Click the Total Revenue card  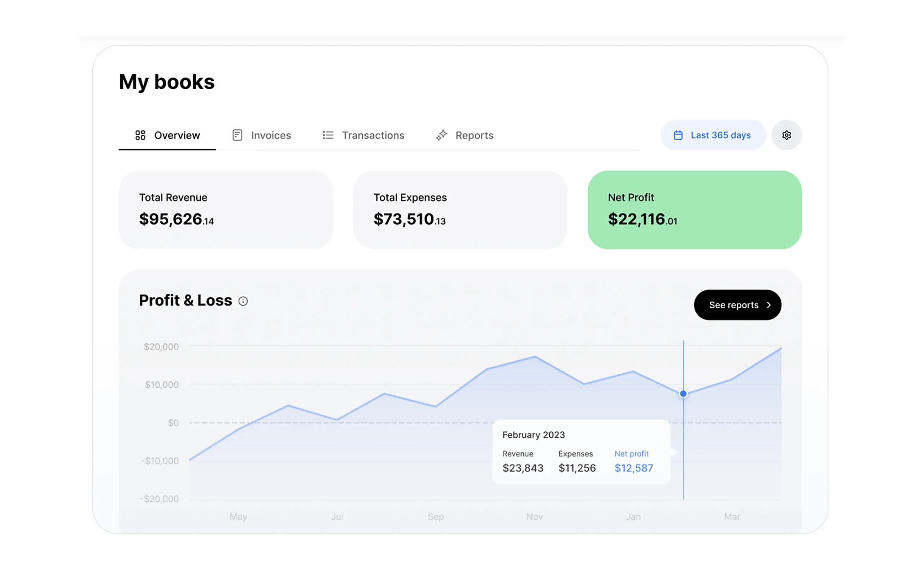[x=226, y=210]
